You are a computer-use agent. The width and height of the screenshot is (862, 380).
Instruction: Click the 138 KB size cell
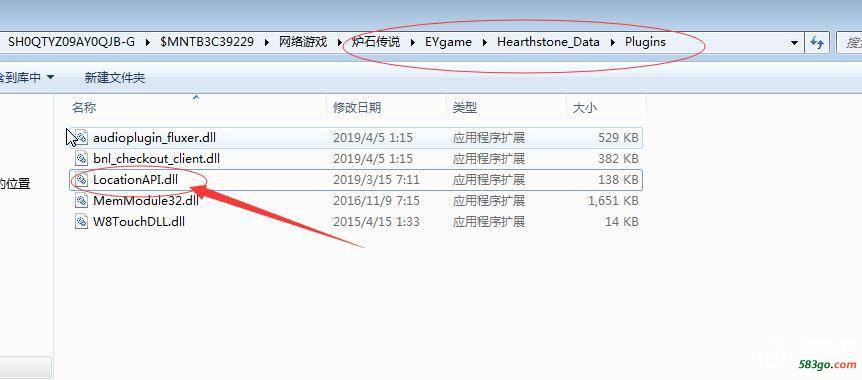618,179
